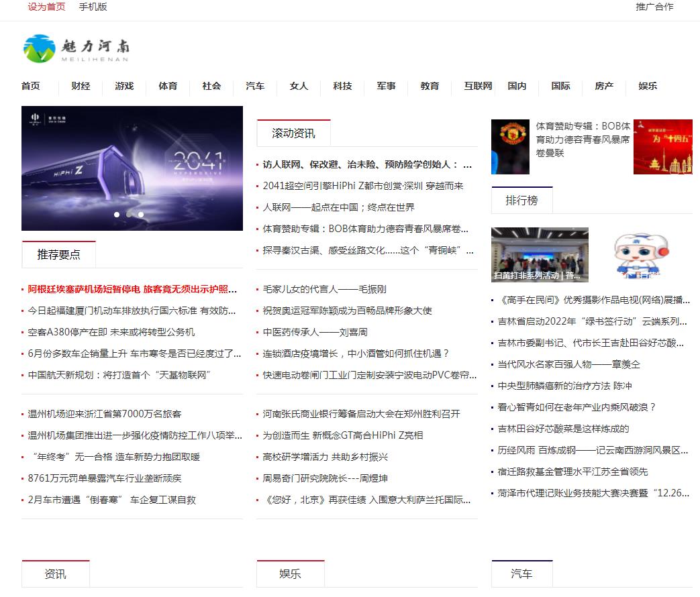Image resolution: width=700 pixels, height=597 pixels.
Task: Open article 《高手在民间》优秀摄影作品电视展播
Action: click(x=594, y=300)
